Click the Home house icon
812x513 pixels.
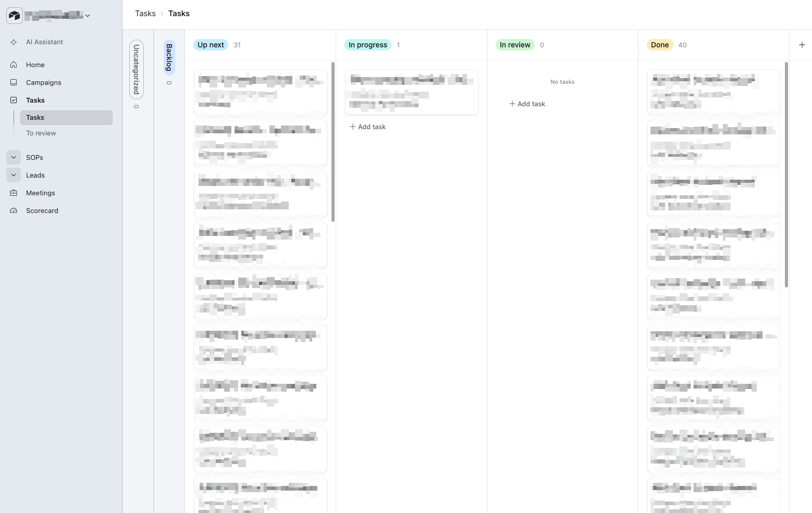pos(14,65)
